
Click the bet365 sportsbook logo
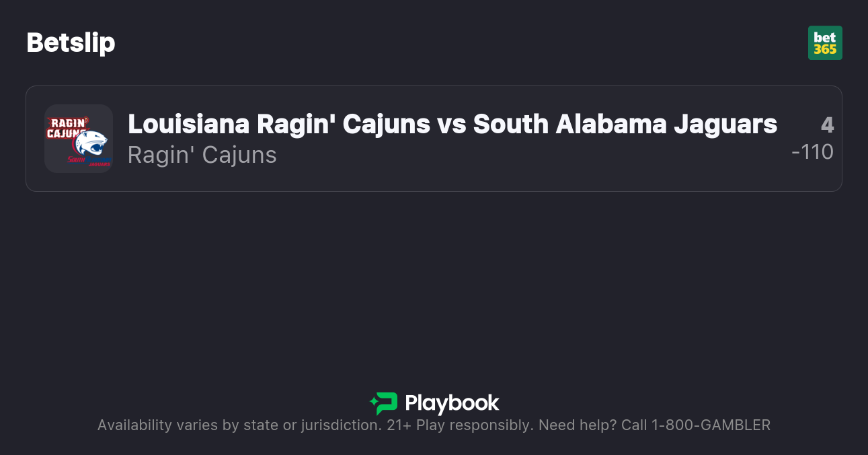(825, 43)
